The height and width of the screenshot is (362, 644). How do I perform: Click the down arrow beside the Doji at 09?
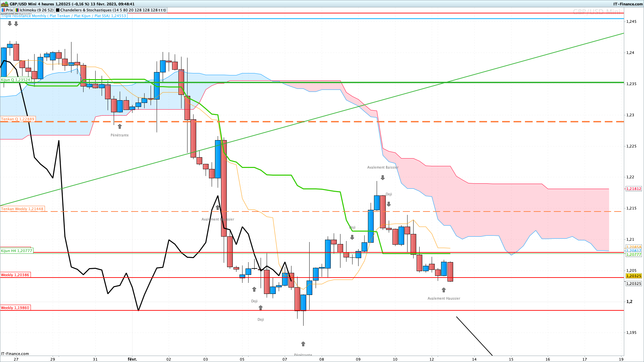point(352,237)
